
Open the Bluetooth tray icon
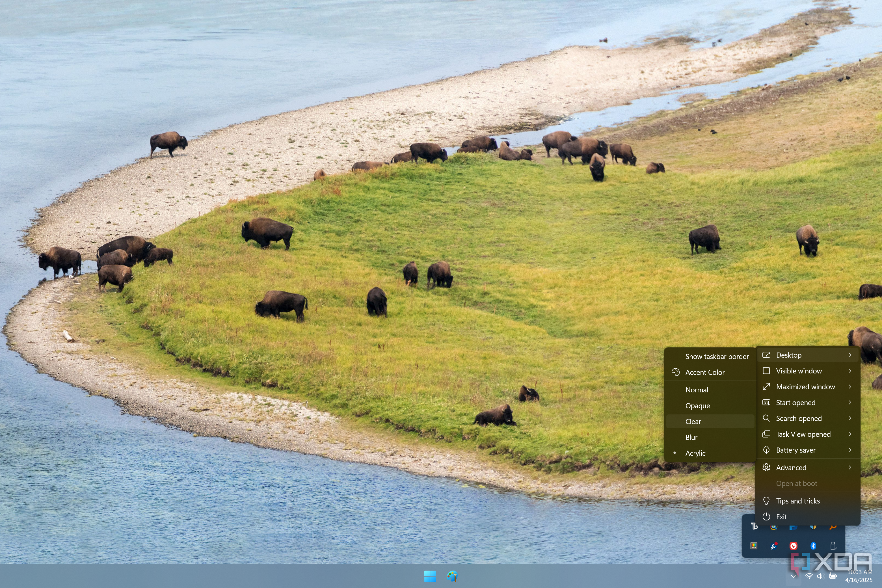click(813, 546)
